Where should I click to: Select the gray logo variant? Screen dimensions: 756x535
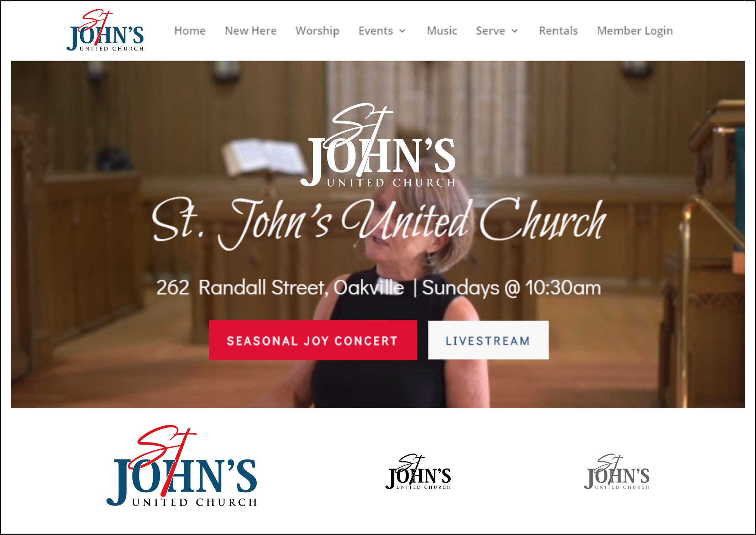click(617, 472)
